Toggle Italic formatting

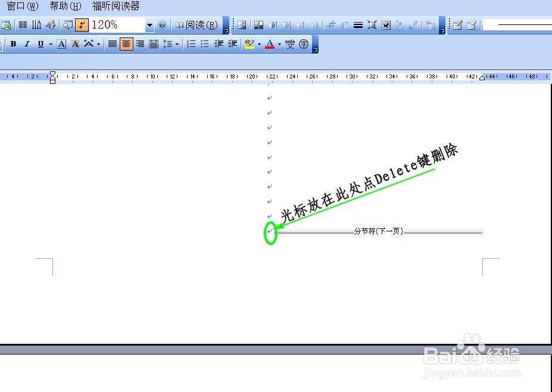(x=27, y=44)
